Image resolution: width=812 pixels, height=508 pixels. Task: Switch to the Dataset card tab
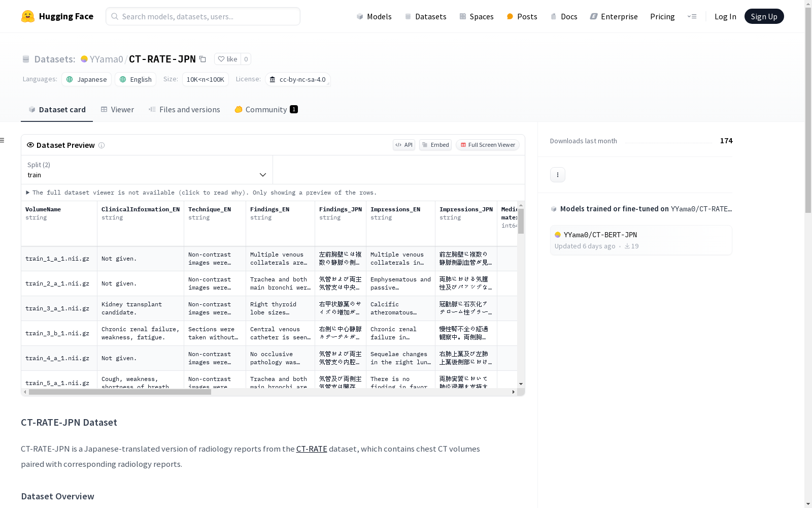click(57, 110)
